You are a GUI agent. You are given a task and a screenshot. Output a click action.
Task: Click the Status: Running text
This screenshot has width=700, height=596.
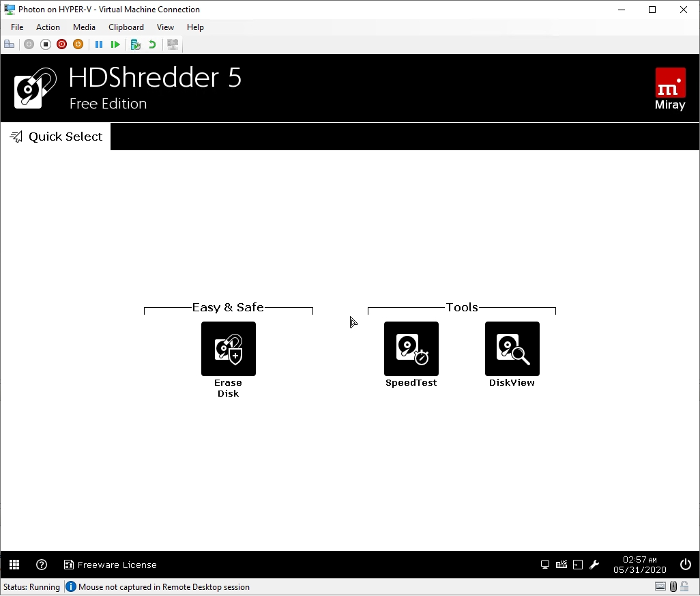pos(31,586)
